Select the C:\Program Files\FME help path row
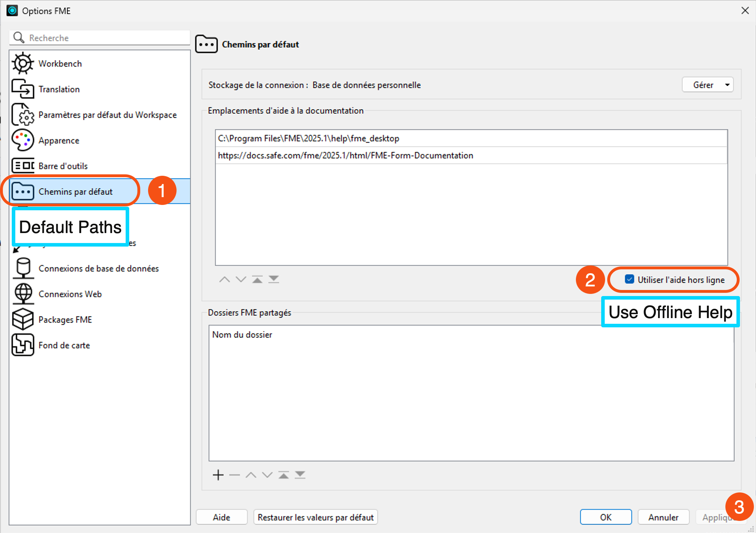 [x=471, y=138]
